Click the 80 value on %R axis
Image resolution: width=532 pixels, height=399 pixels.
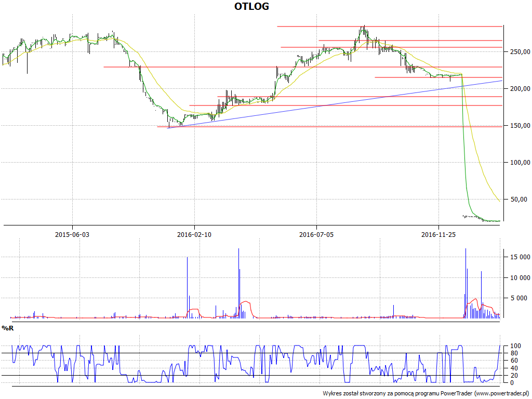point(514,353)
